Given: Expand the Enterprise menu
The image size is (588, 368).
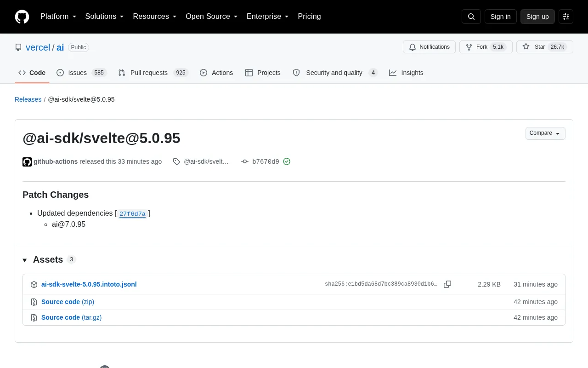Looking at the screenshot, I should tap(268, 17).
